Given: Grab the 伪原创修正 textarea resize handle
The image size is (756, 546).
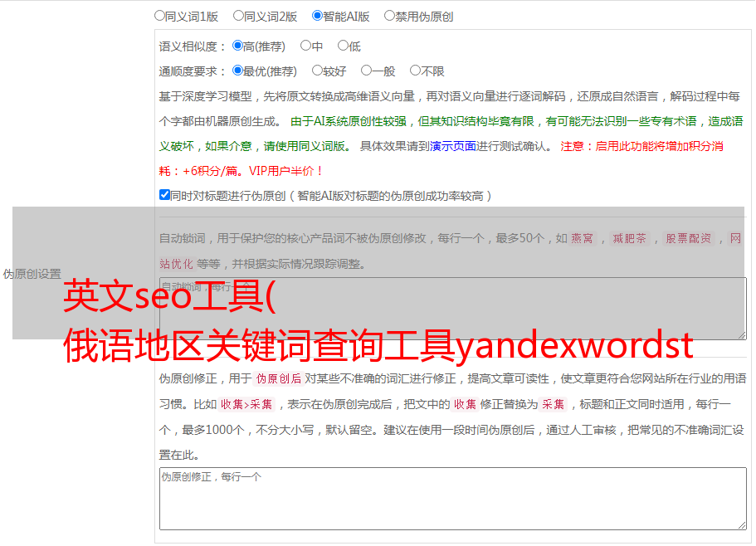Looking at the screenshot, I should [x=742, y=525].
